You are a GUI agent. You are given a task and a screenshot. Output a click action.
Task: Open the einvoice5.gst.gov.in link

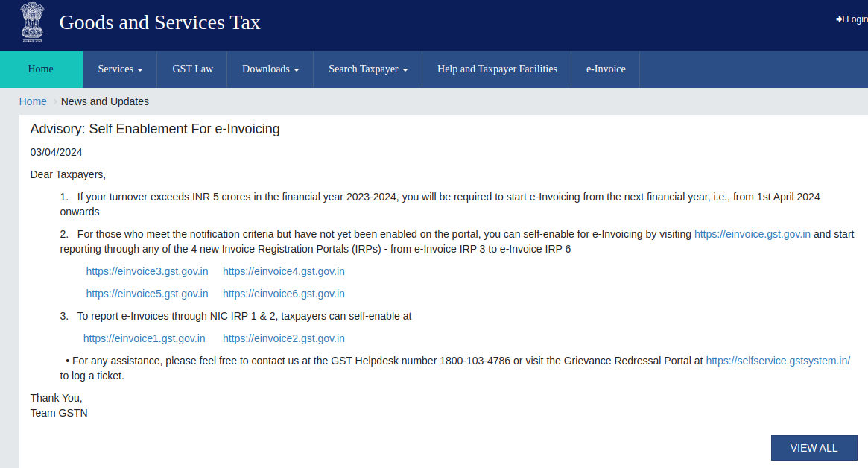[x=147, y=294]
